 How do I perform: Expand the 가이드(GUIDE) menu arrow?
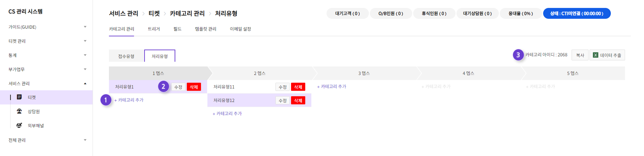click(85, 27)
